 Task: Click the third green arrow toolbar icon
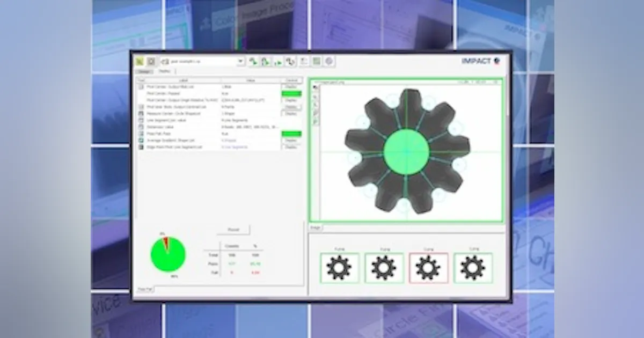[x=277, y=62]
